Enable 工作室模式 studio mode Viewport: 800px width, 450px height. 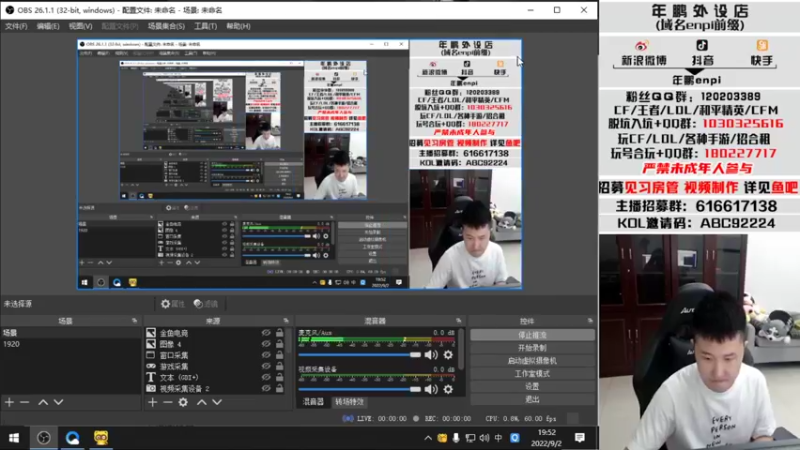(532, 373)
